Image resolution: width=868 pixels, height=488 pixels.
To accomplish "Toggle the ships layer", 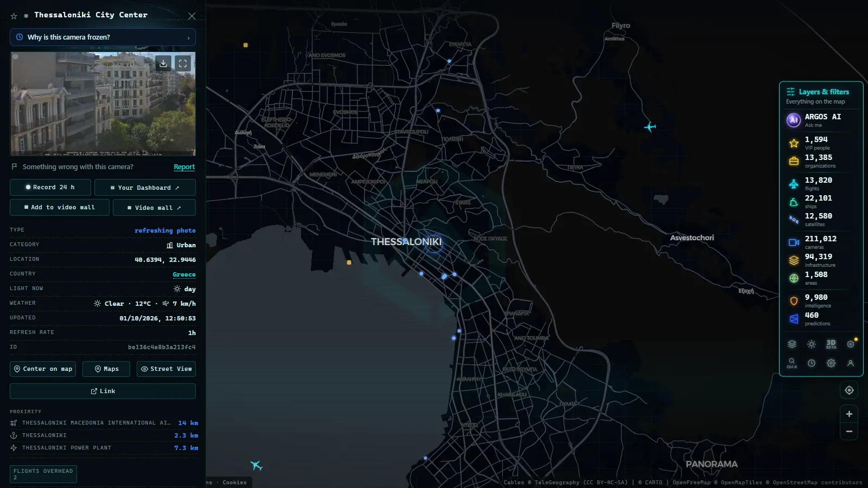I will (x=821, y=202).
